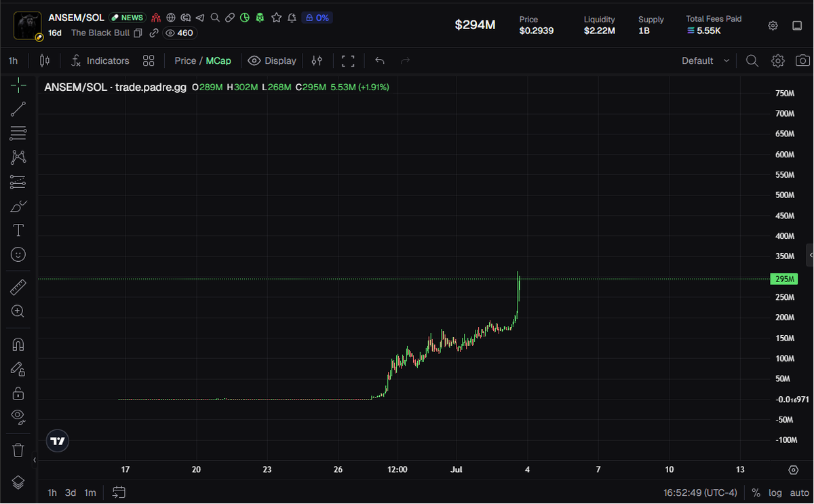The height and width of the screenshot is (504, 814).
Task: Activate the zoom-in magnifier tool
Action: point(18,311)
